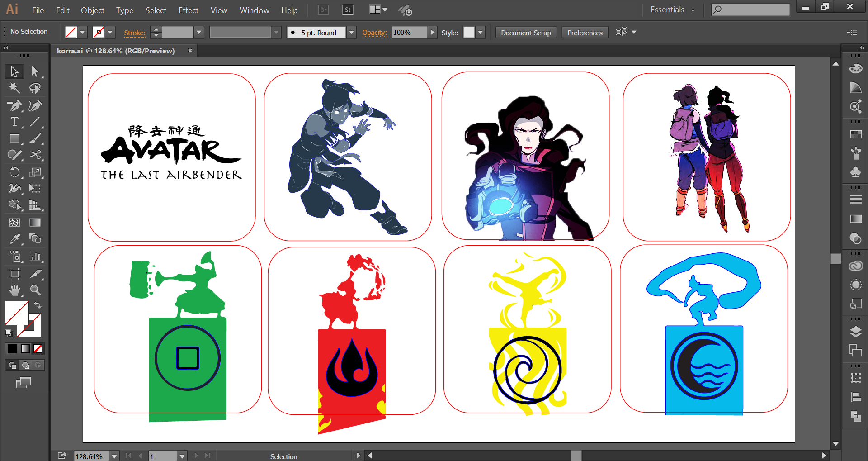Open the Stroke panel icon
The width and height of the screenshot is (868, 461).
click(855, 200)
